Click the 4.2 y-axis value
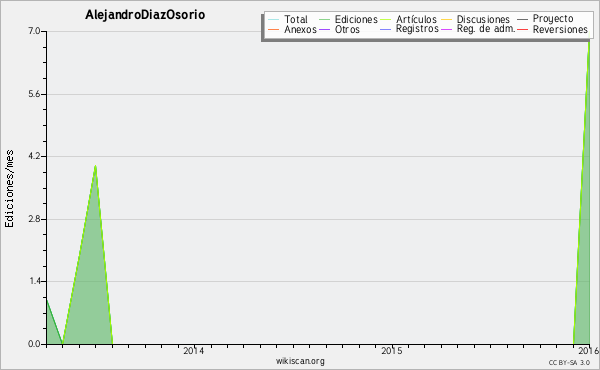 [x=34, y=156]
